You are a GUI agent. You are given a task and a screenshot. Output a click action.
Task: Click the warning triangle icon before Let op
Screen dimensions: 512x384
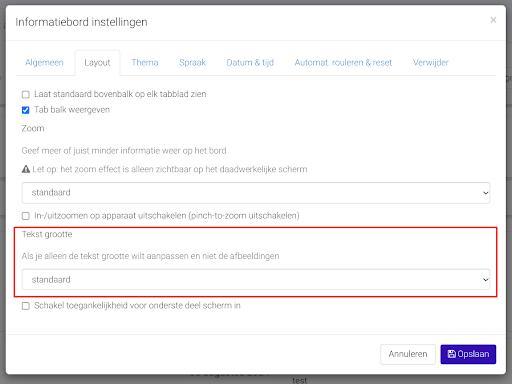pyautogui.click(x=26, y=169)
